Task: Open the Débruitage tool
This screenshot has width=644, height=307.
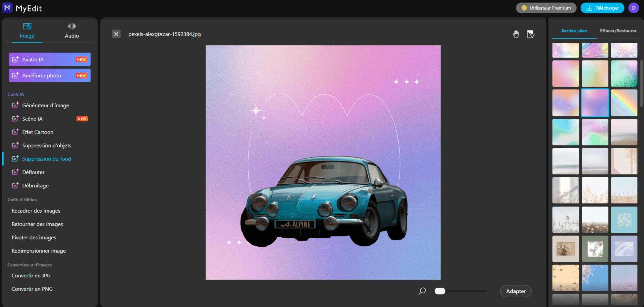Action: (38, 185)
